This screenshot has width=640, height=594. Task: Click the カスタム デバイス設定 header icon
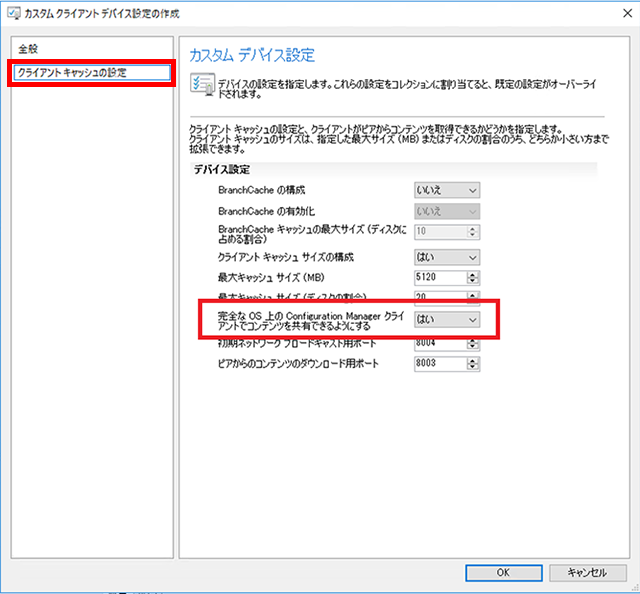[x=201, y=83]
